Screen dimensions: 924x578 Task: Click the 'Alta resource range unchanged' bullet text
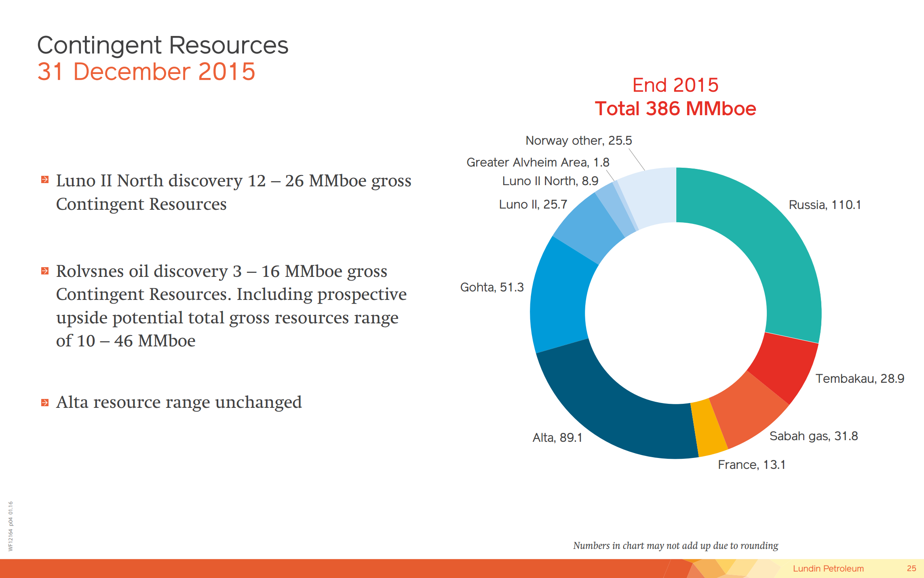(x=179, y=403)
